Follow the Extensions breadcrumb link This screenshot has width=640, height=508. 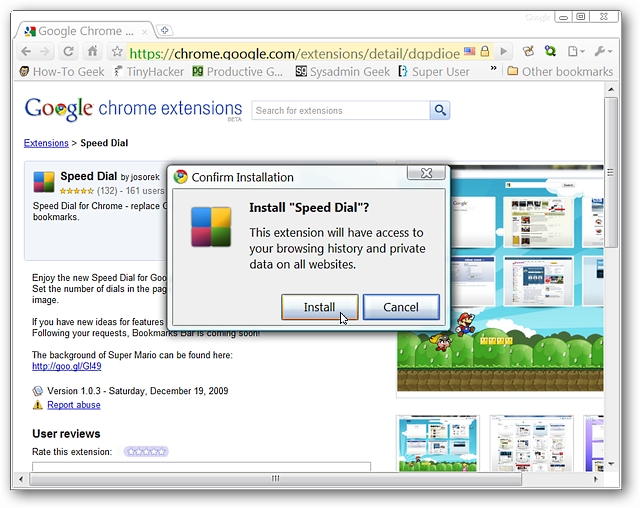point(46,143)
